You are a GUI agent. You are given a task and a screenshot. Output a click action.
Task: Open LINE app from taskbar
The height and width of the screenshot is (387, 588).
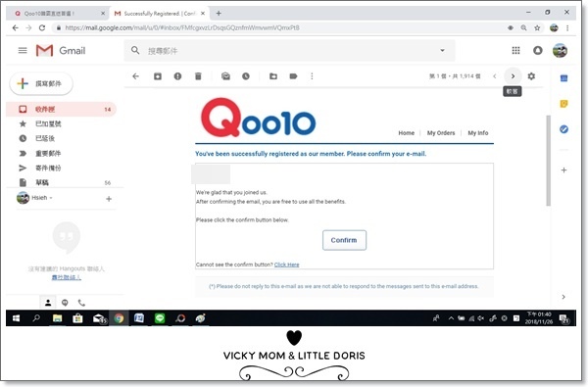[160, 318]
